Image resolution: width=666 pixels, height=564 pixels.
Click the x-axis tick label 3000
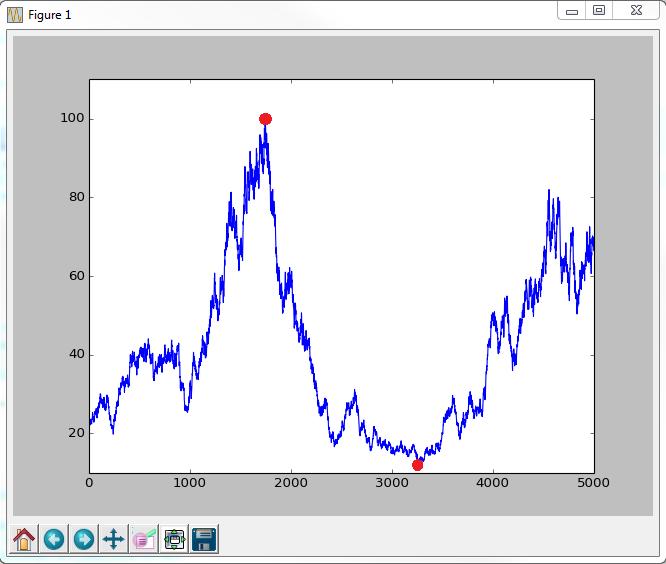click(x=392, y=482)
